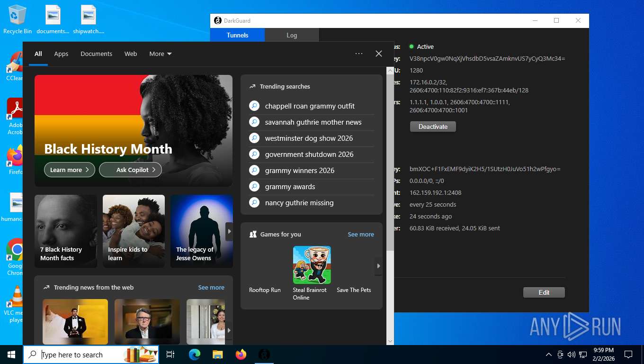Select the Tunnels tab in DarkGuard

point(237,35)
